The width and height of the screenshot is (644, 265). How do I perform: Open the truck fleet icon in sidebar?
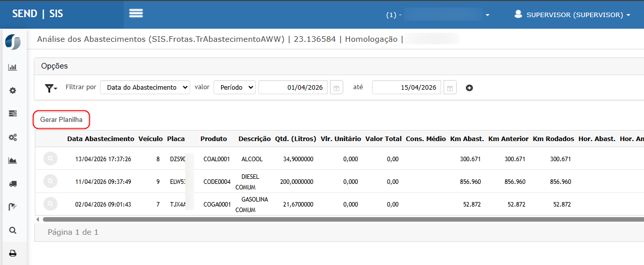[x=13, y=184]
